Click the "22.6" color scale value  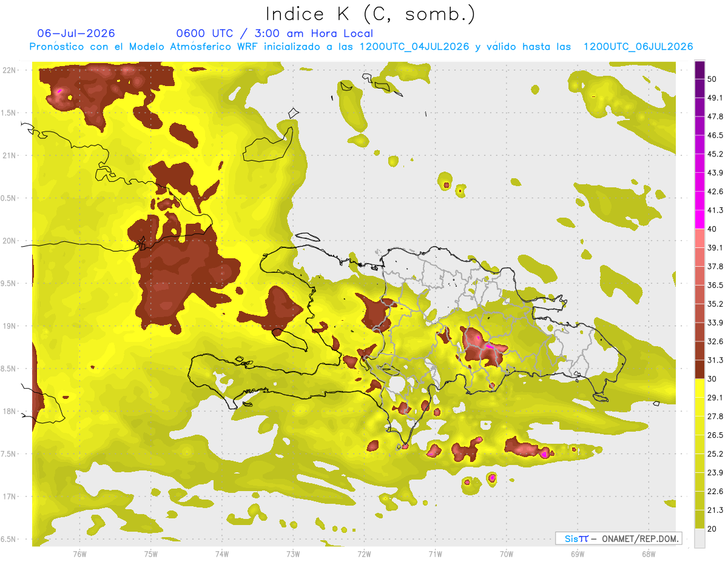pyautogui.click(x=715, y=492)
